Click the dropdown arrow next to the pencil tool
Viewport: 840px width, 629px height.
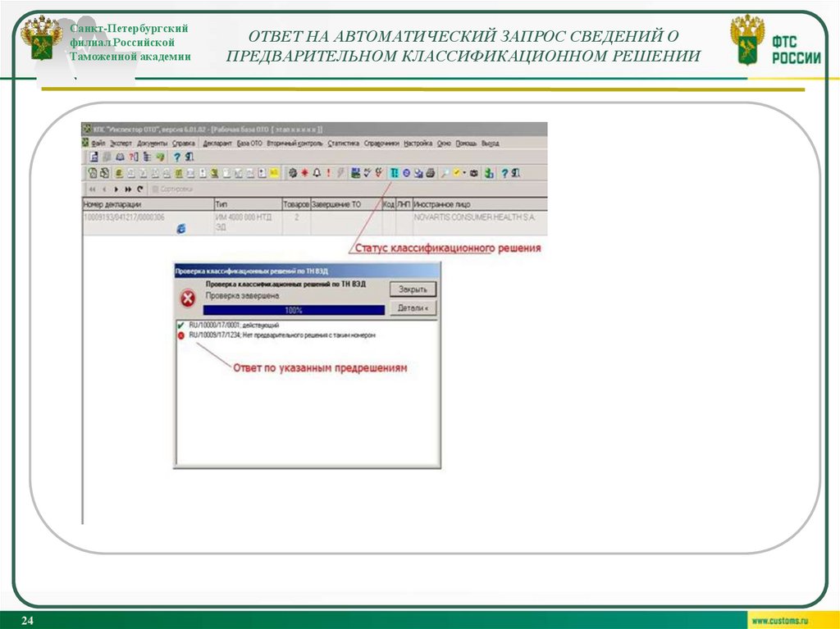point(464,172)
